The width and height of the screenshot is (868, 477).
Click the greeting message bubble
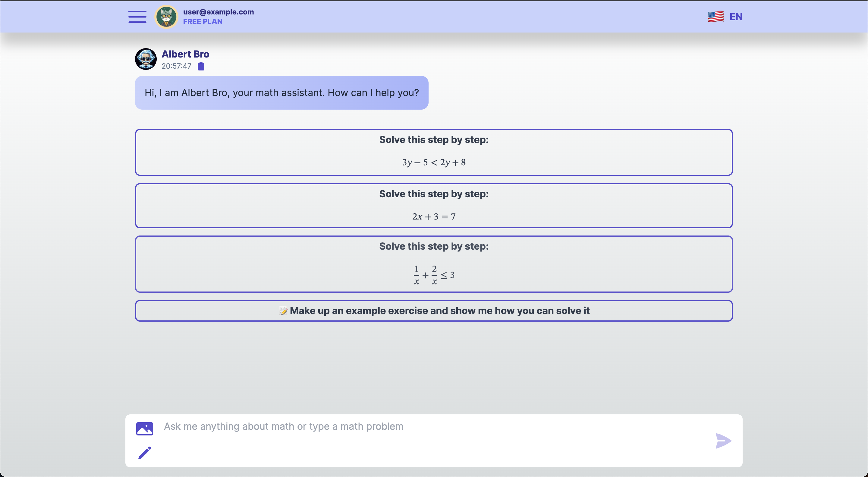click(x=281, y=92)
